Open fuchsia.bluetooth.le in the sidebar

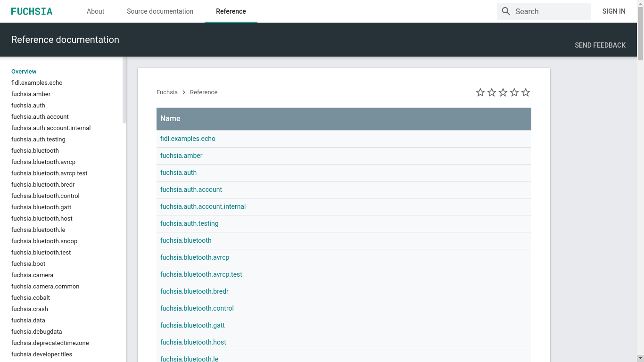pyautogui.click(x=38, y=230)
